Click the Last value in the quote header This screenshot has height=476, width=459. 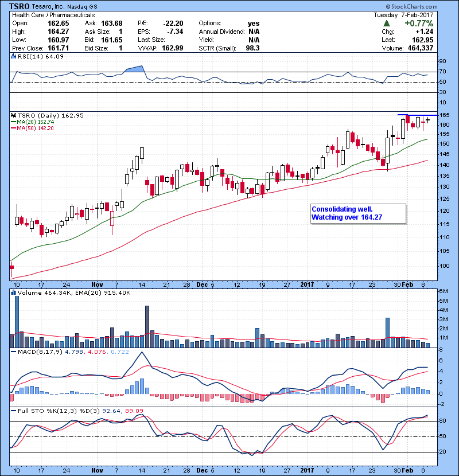[x=423, y=40]
